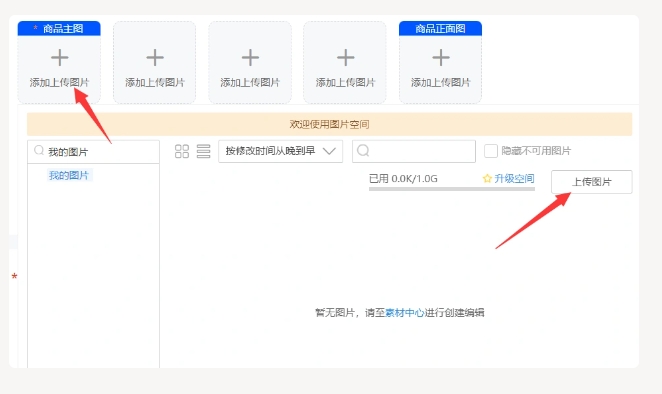Click search icon in image search box
Image resolution: width=662 pixels, height=394 pixels.
pyautogui.click(x=363, y=150)
